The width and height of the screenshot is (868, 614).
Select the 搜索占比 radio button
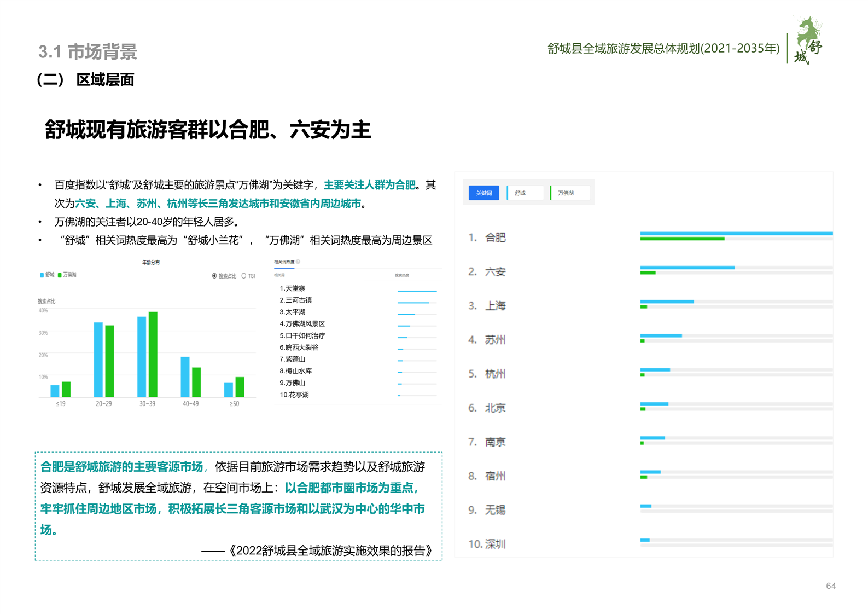(214, 276)
